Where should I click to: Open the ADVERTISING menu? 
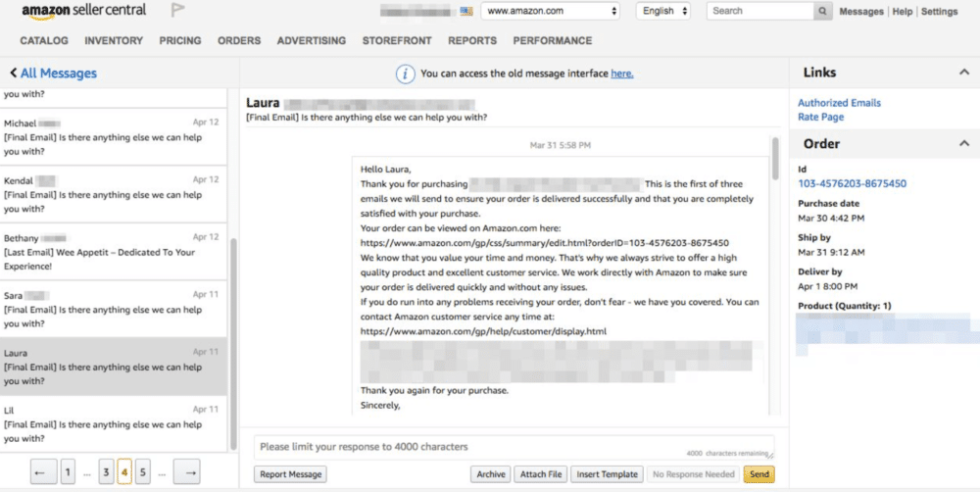tap(312, 40)
